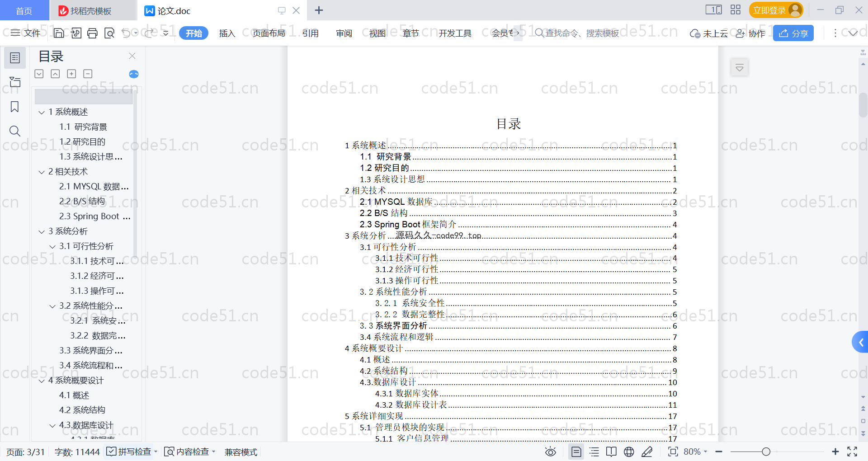Select the 引用 ribbon tab
Image resolution: width=868 pixels, height=461 pixels.
click(311, 33)
